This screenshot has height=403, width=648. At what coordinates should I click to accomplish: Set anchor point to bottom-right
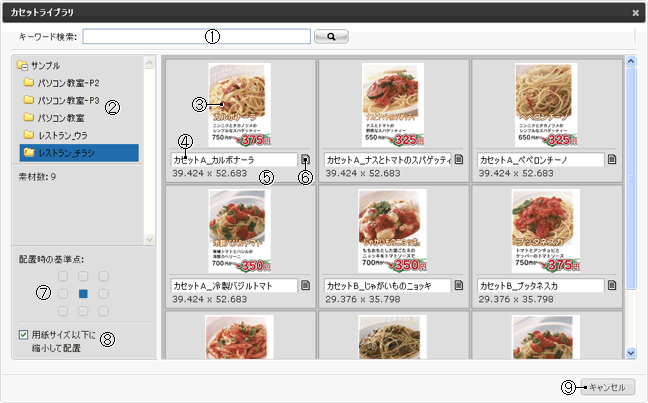[103, 311]
